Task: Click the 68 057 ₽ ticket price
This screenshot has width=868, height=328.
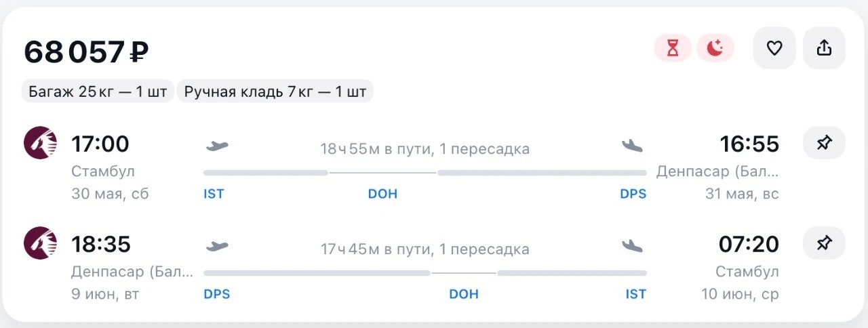Action: tap(86, 52)
